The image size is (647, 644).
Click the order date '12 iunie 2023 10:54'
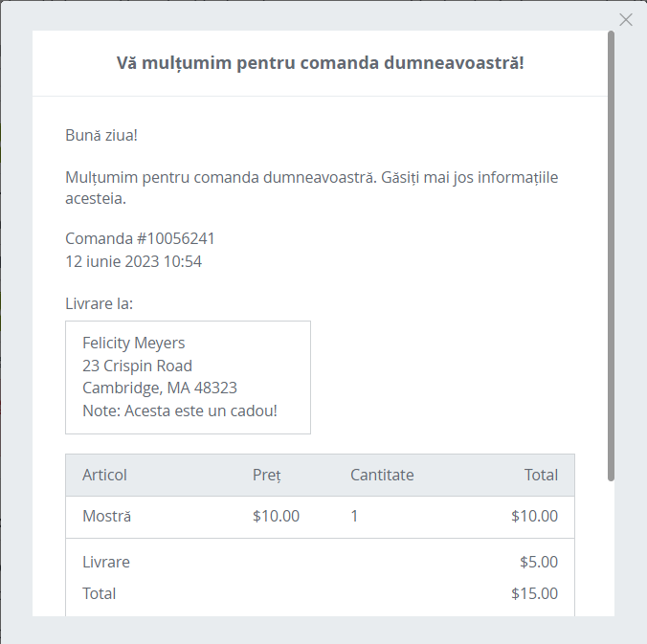[133, 261]
